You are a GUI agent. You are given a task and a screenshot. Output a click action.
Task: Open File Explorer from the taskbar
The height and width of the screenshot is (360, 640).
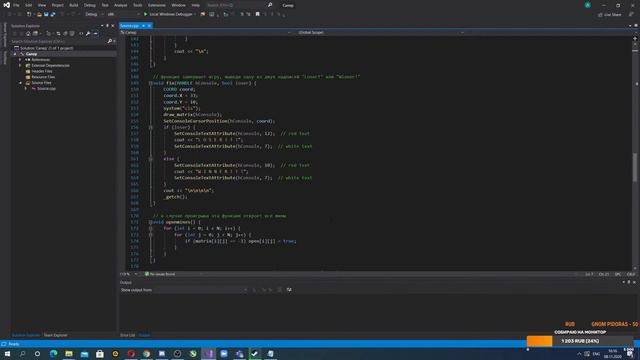[69, 354]
